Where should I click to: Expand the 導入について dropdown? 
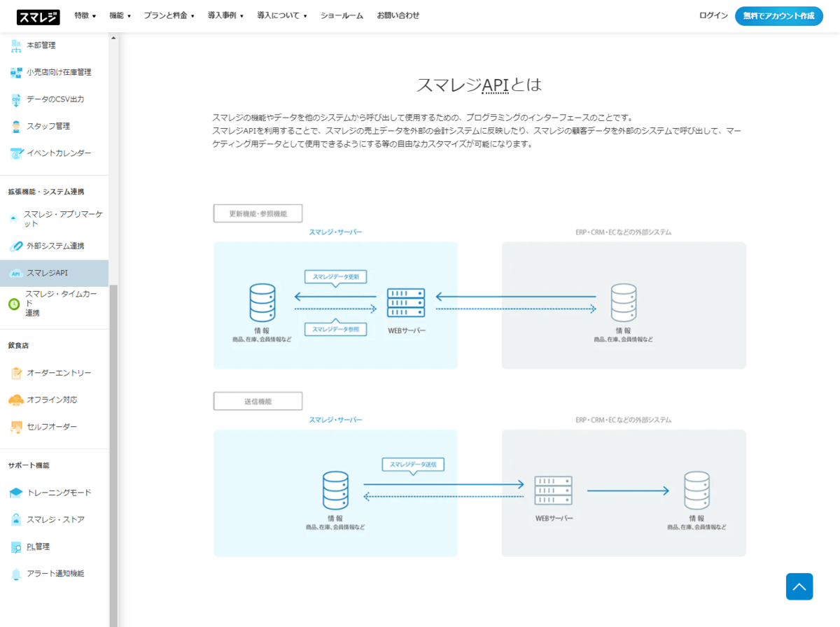pyautogui.click(x=282, y=15)
